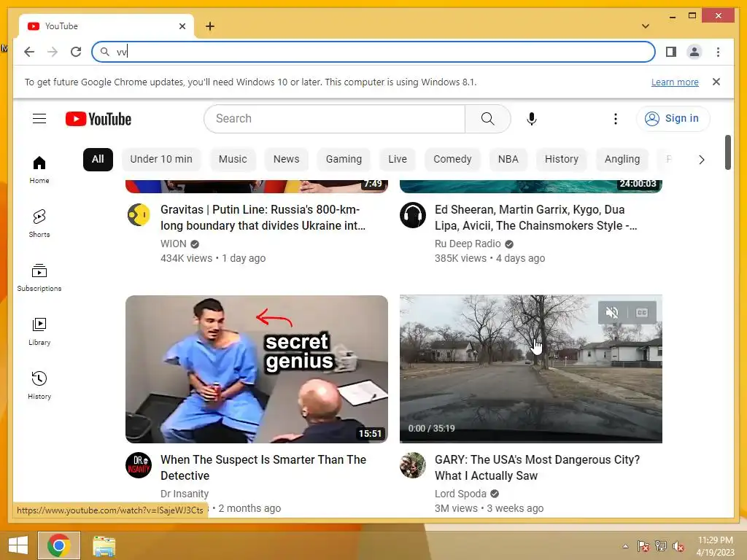Open Shorts from the sidebar
Image resolution: width=747 pixels, height=560 pixels.
click(39, 223)
